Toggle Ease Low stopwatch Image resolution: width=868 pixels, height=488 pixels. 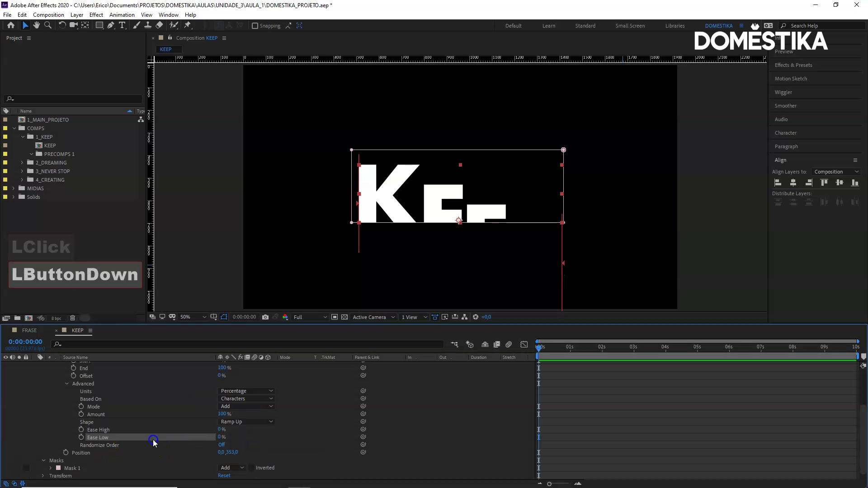coord(81,437)
